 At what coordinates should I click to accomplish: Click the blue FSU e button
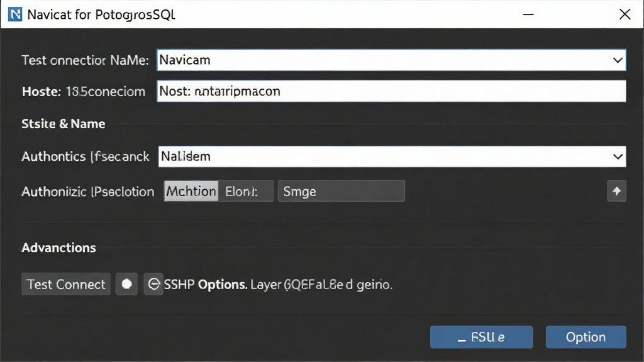[481, 337]
